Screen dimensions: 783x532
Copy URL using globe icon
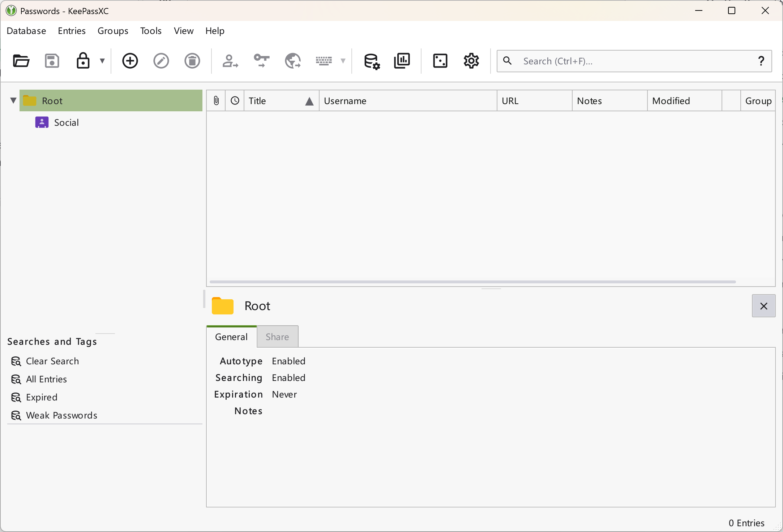293,61
